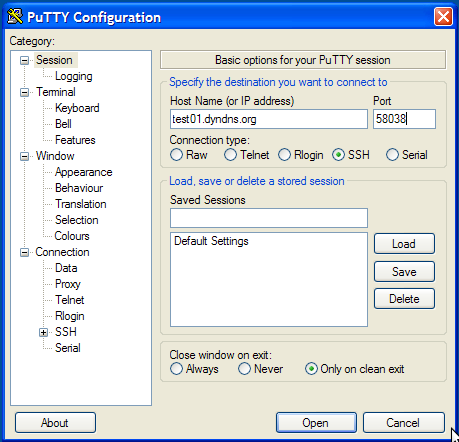Select Session category
This screenshot has width=459, height=442.
[54, 60]
